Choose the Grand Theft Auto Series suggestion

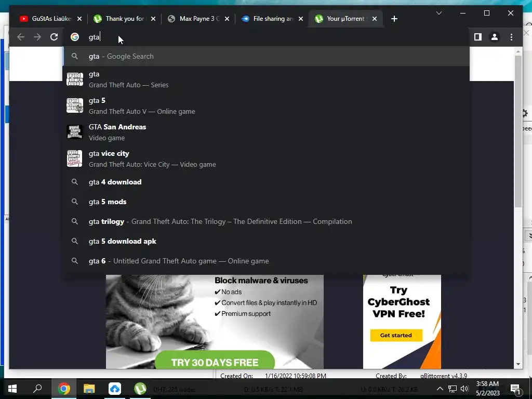[267, 79]
